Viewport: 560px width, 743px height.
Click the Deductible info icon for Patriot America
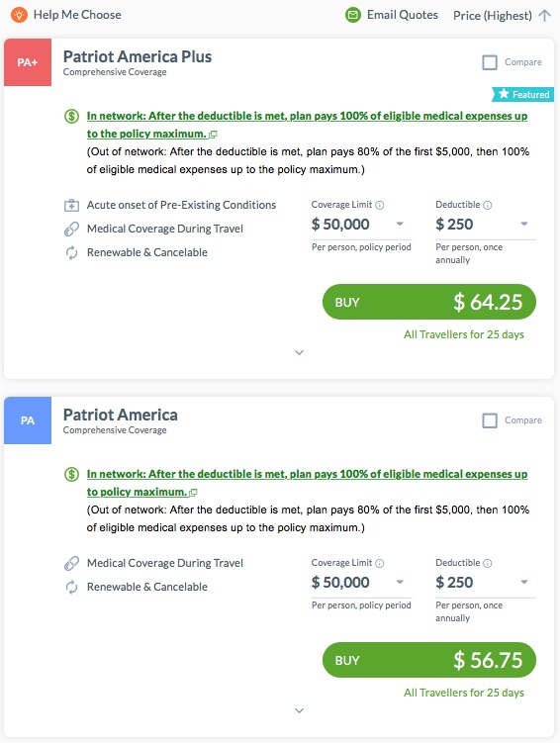(x=488, y=563)
